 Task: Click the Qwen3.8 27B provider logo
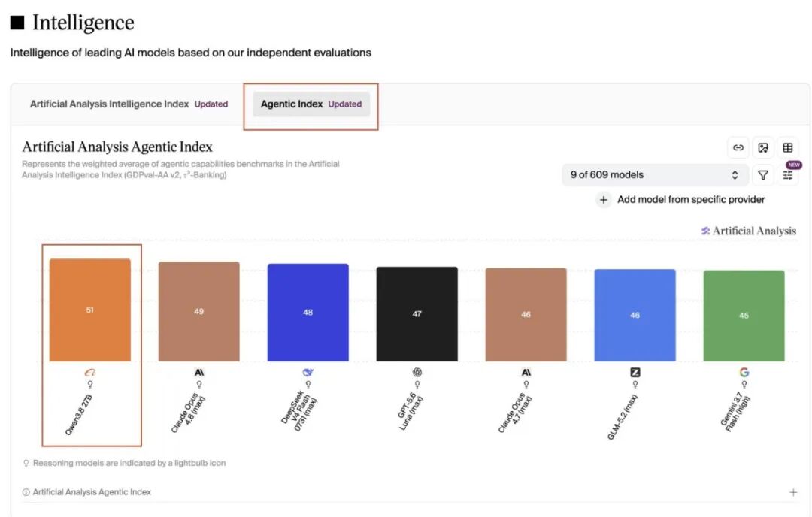90,372
